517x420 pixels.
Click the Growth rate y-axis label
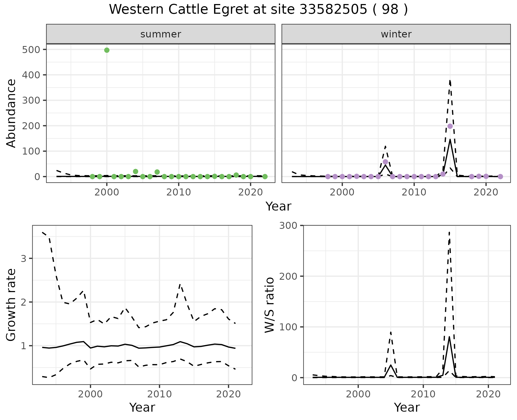click(11, 305)
